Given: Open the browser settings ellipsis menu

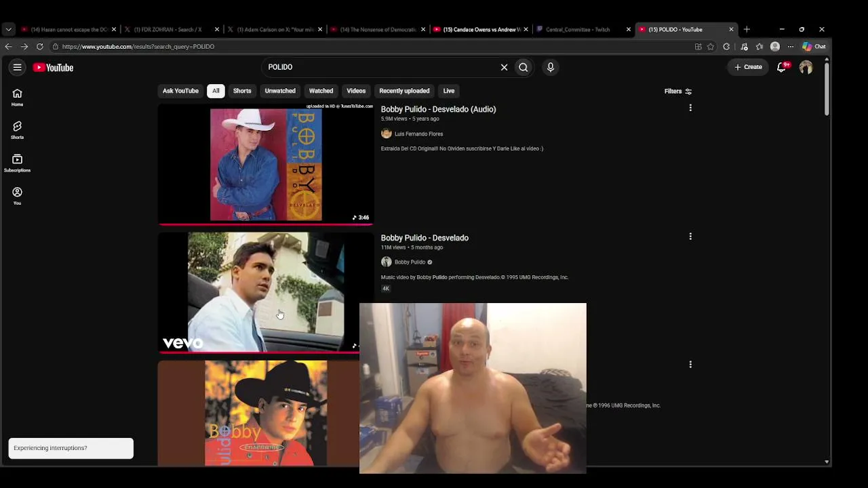Looking at the screenshot, I should pyautogui.click(x=791, y=47).
